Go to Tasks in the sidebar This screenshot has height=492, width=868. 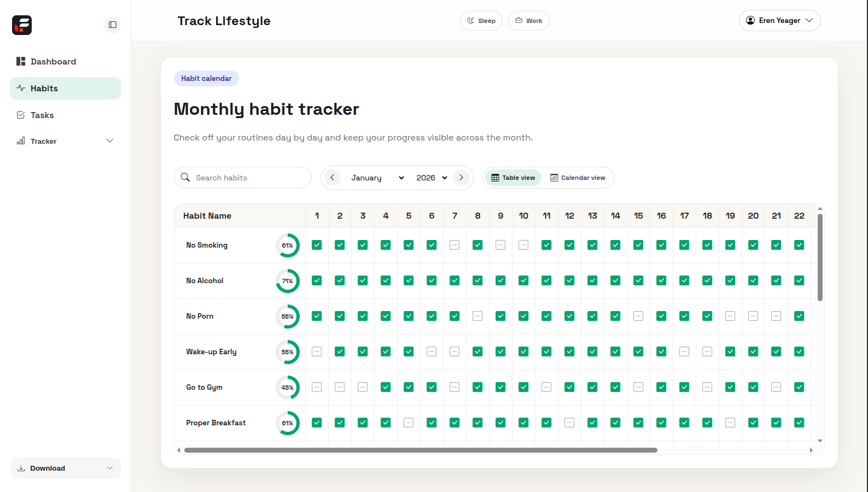pyautogui.click(x=65, y=115)
